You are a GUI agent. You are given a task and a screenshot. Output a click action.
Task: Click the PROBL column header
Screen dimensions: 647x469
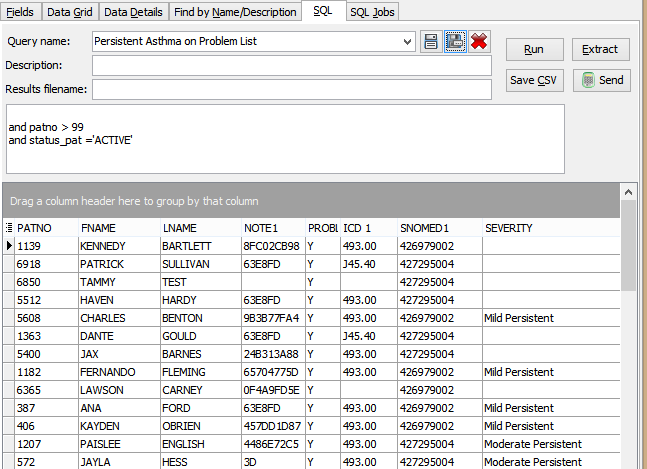(x=323, y=228)
